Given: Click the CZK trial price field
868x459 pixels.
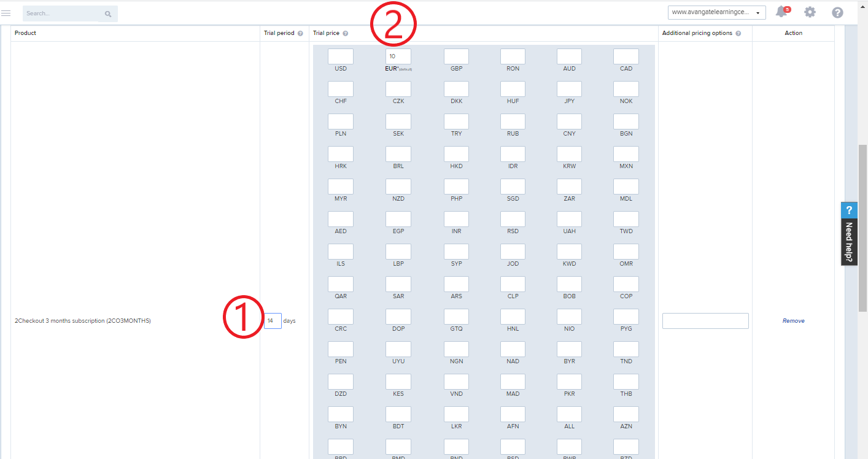Looking at the screenshot, I should tap(398, 89).
